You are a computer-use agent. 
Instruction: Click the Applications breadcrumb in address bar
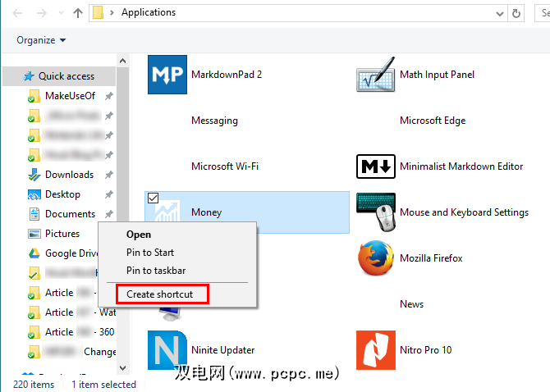pyautogui.click(x=149, y=12)
